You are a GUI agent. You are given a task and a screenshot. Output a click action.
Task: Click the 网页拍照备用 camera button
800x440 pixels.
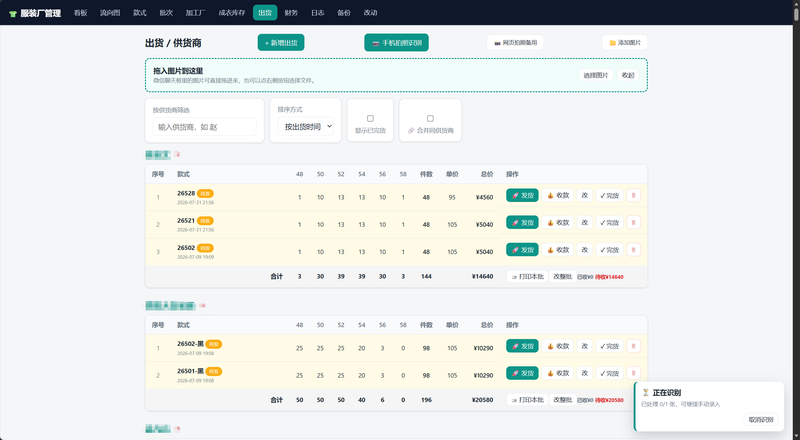click(x=515, y=42)
